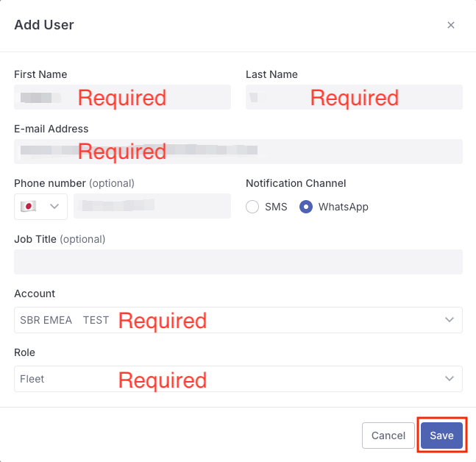Focus the Last Name input field

tap(355, 97)
